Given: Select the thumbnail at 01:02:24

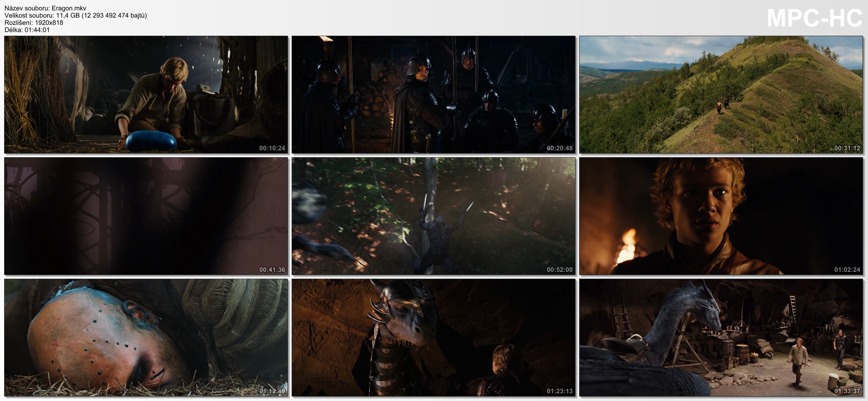Looking at the screenshot, I should pos(722,216).
